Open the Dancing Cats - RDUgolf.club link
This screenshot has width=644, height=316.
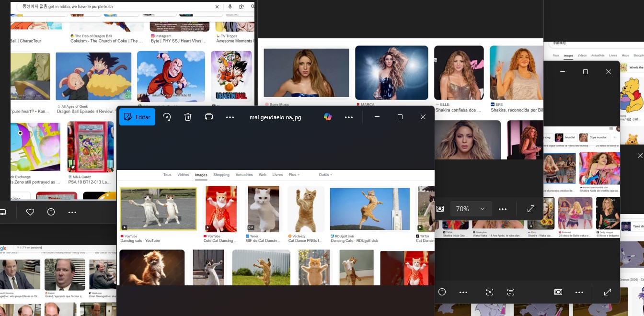pos(355,241)
